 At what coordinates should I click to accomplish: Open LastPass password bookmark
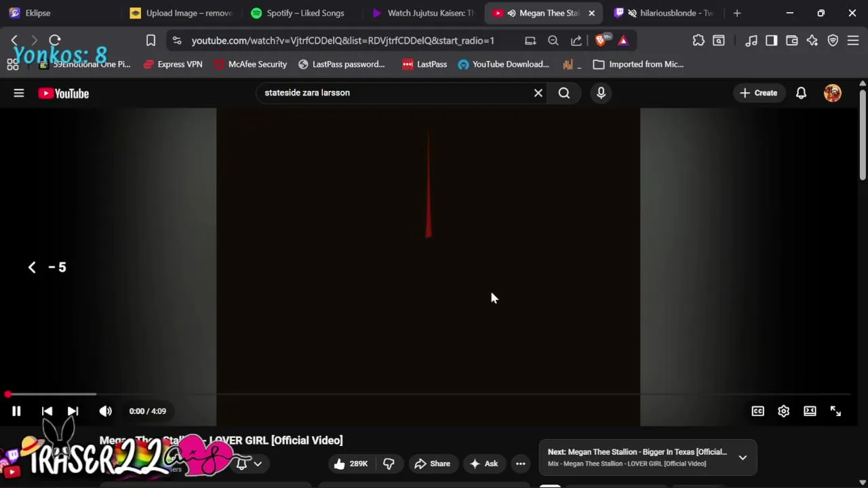click(342, 64)
